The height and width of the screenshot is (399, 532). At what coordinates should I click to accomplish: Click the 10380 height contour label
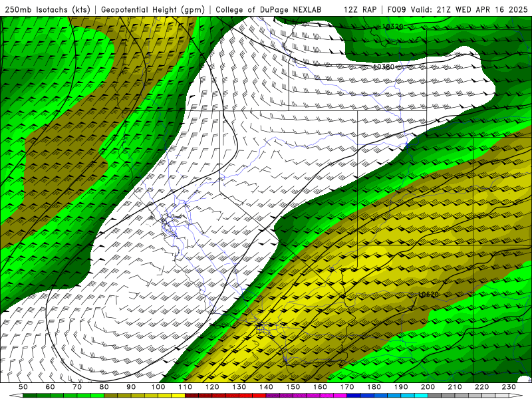click(384, 67)
